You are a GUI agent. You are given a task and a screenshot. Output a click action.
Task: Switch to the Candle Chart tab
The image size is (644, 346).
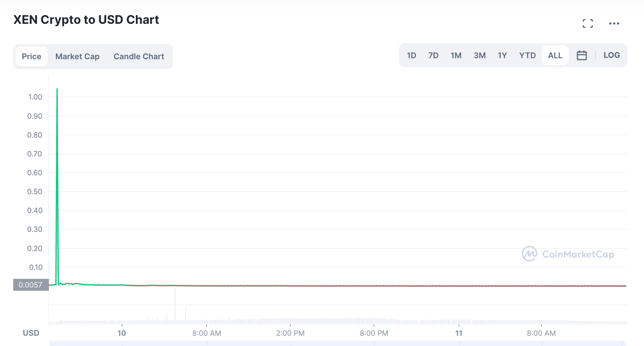pos(139,56)
